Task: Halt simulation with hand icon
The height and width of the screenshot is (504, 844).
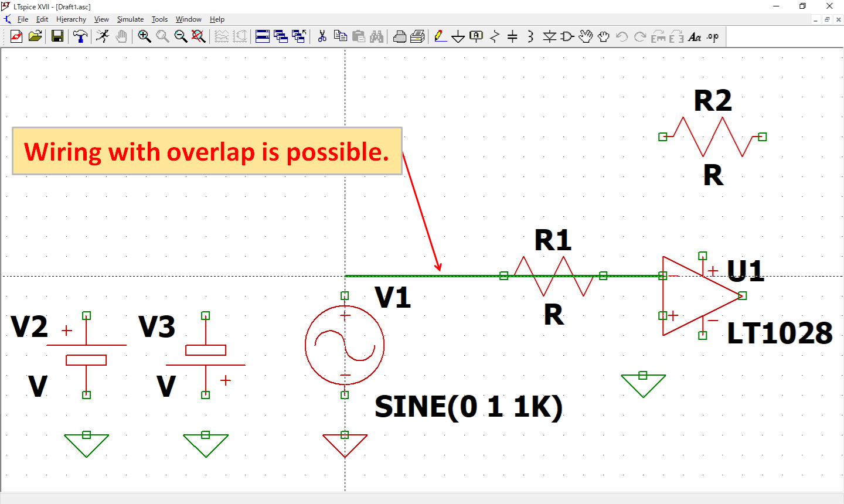Action: click(x=121, y=36)
